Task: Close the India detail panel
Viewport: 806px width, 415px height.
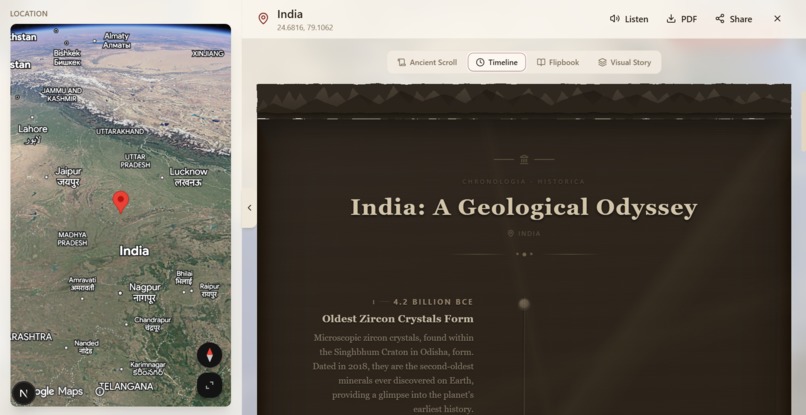Action: [777, 19]
